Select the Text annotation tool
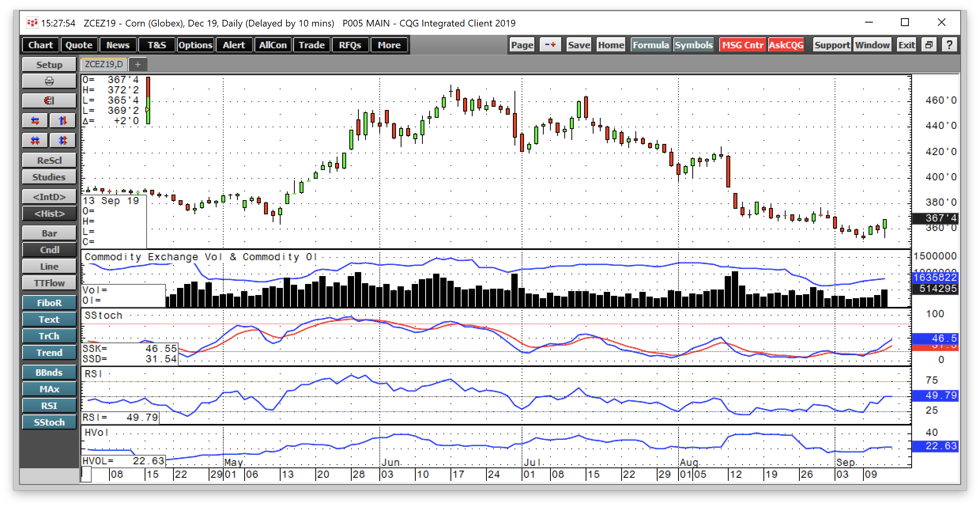The height and width of the screenshot is (507, 980). coord(49,319)
